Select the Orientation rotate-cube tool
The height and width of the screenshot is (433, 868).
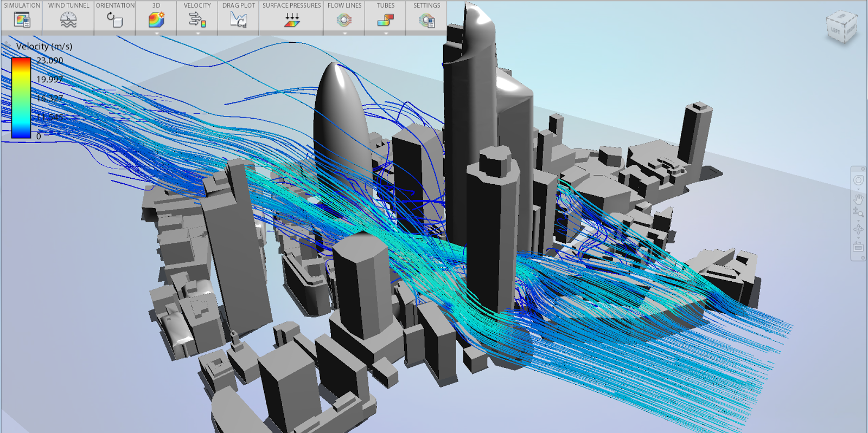115,21
